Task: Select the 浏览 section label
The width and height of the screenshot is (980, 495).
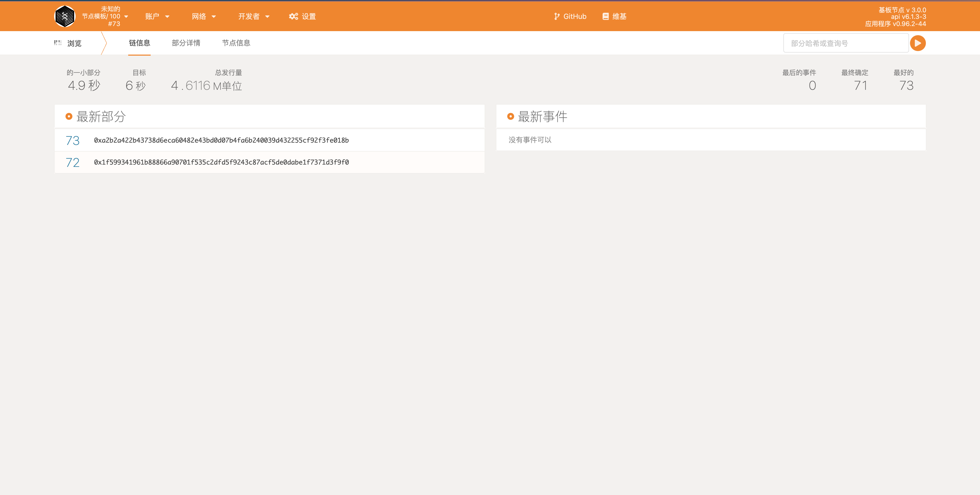Action: click(74, 43)
